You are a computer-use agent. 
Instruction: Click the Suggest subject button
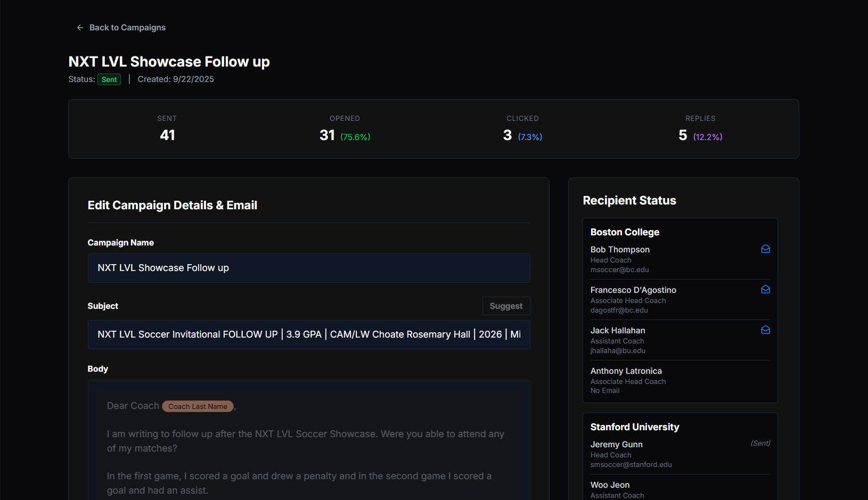506,306
